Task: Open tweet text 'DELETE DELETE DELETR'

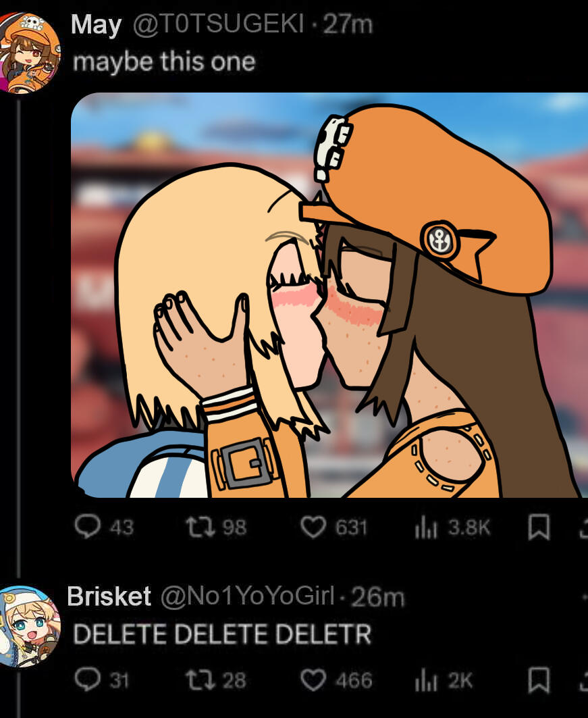Action: tap(222, 634)
